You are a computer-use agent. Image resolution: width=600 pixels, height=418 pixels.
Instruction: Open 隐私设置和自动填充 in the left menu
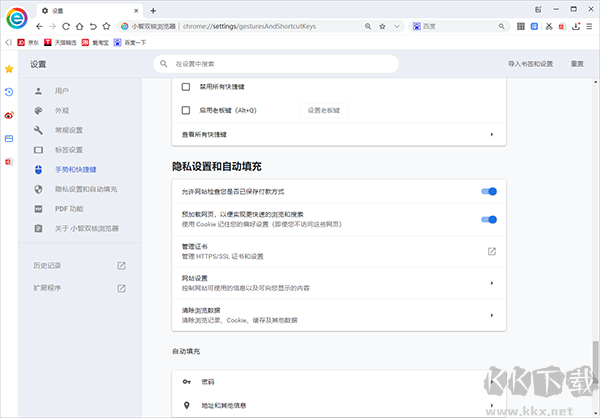click(x=85, y=189)
